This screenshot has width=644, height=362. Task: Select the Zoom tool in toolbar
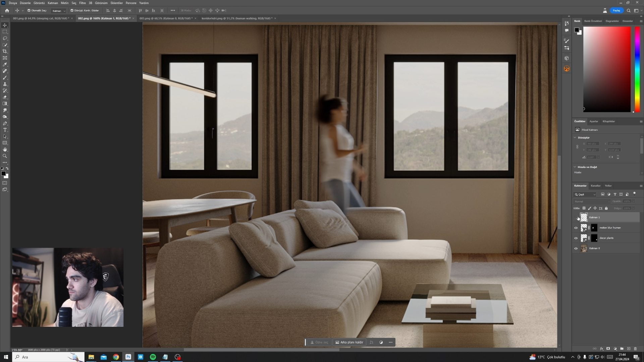click(x=5, y=156)
